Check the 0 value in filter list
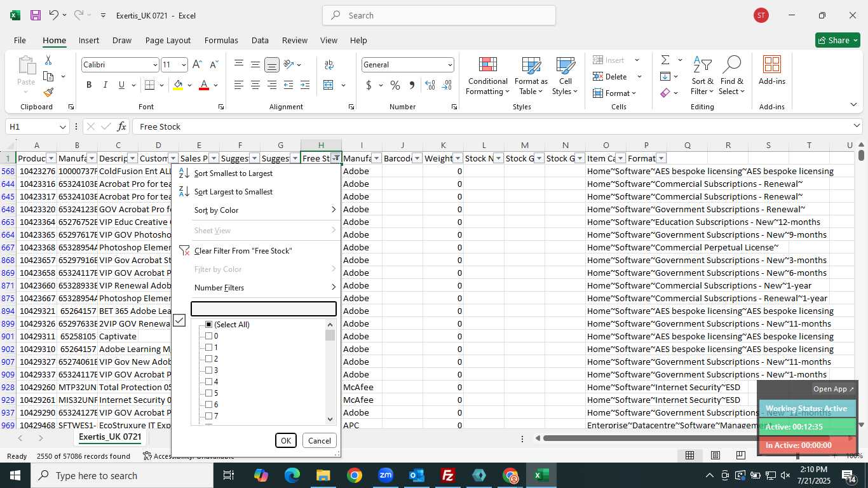This screenshot has height=488, width=868. click(x=208, y=336)
